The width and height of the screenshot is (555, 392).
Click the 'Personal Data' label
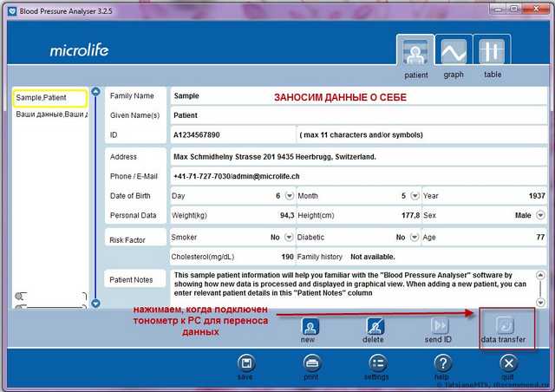[133, 215]
